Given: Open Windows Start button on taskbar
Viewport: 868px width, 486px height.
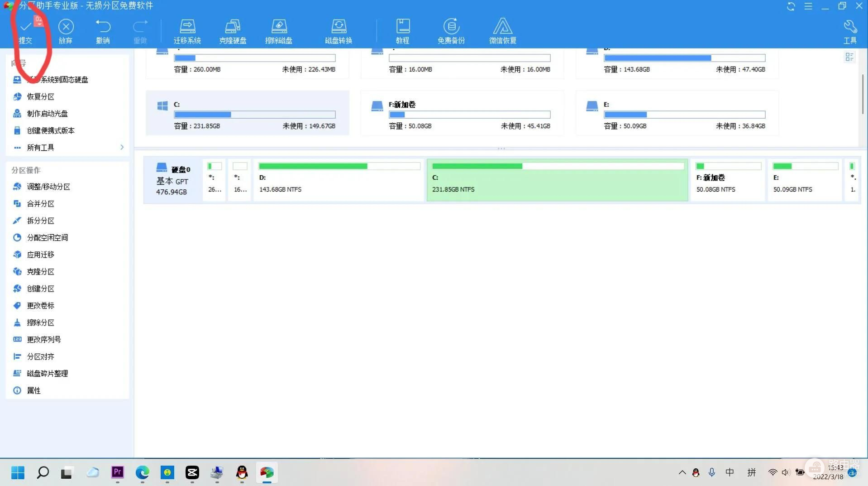Looking at the screenshot, I should coord(18,472).
